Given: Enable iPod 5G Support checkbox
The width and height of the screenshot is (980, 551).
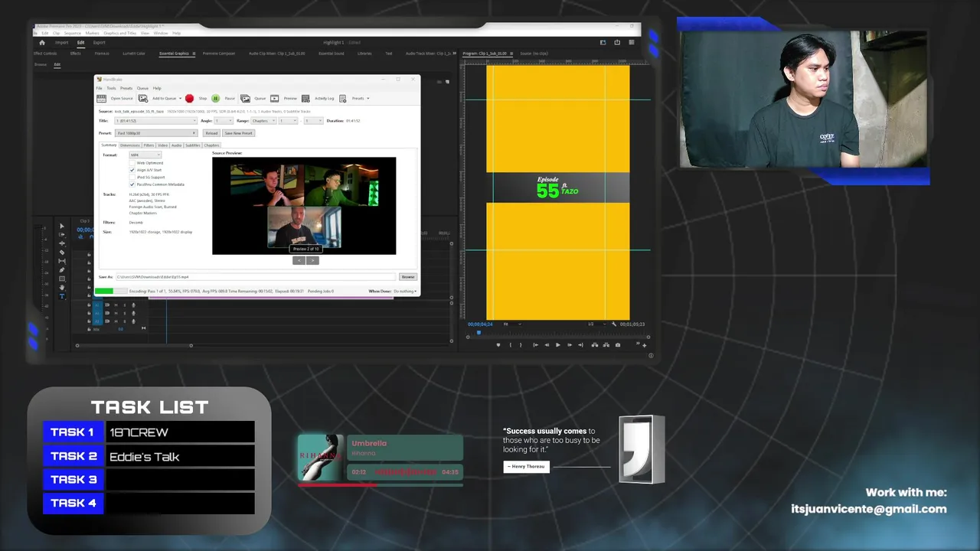Looking at the screenshot, I should (x=132, y=178).
